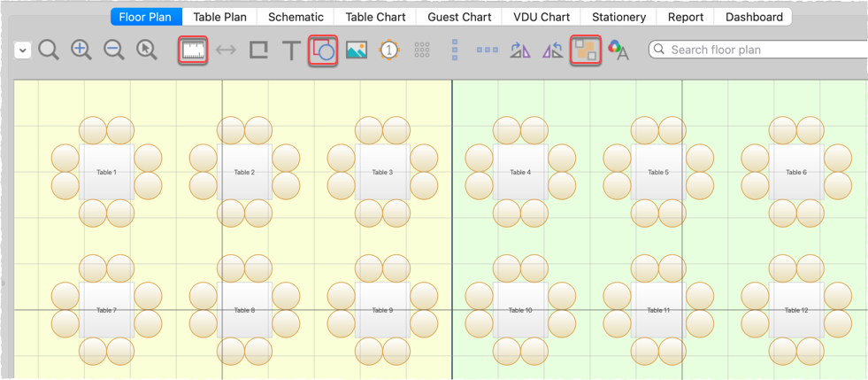Toggle the ruler display button

[x=193, y=50]
